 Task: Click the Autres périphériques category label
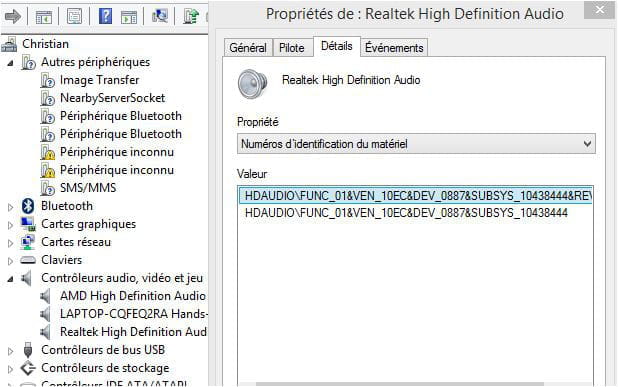point(95,62)
